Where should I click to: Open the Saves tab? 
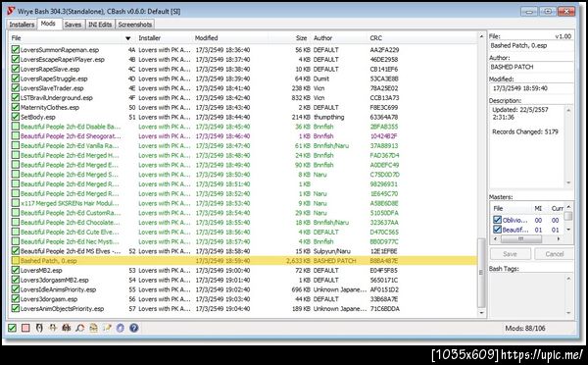[73, 25]
